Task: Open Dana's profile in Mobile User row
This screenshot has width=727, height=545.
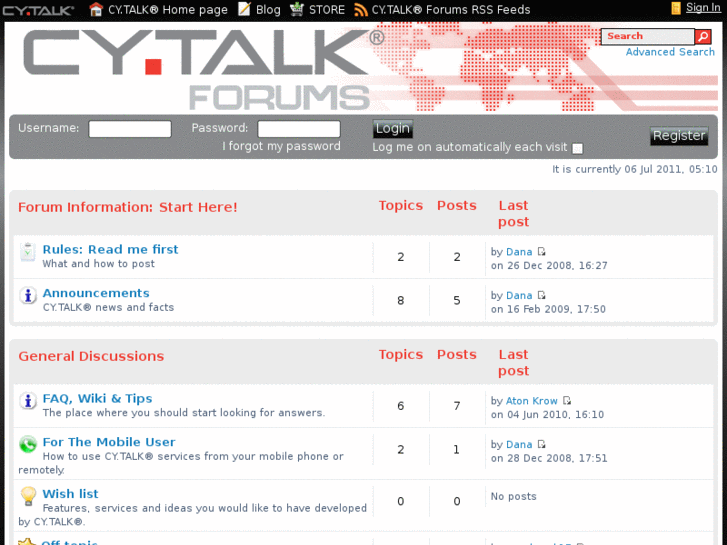Action: point(519,444)
